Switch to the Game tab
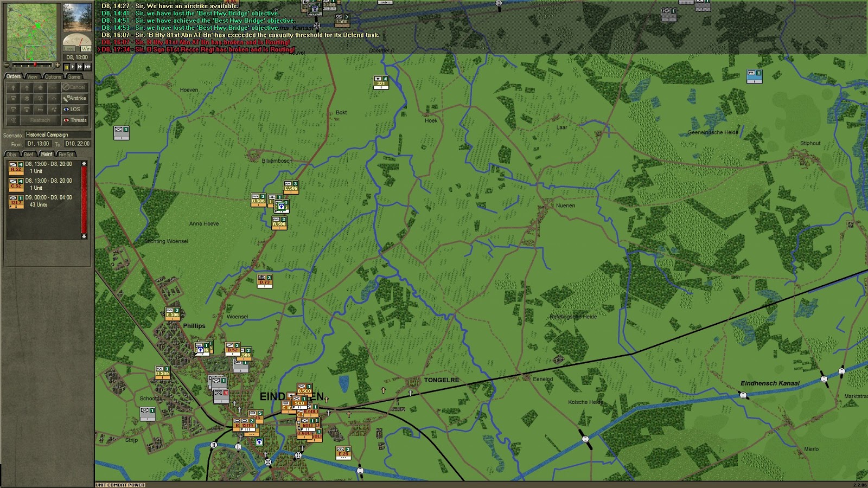Screen dimensions: 868x488 (74, 76)
